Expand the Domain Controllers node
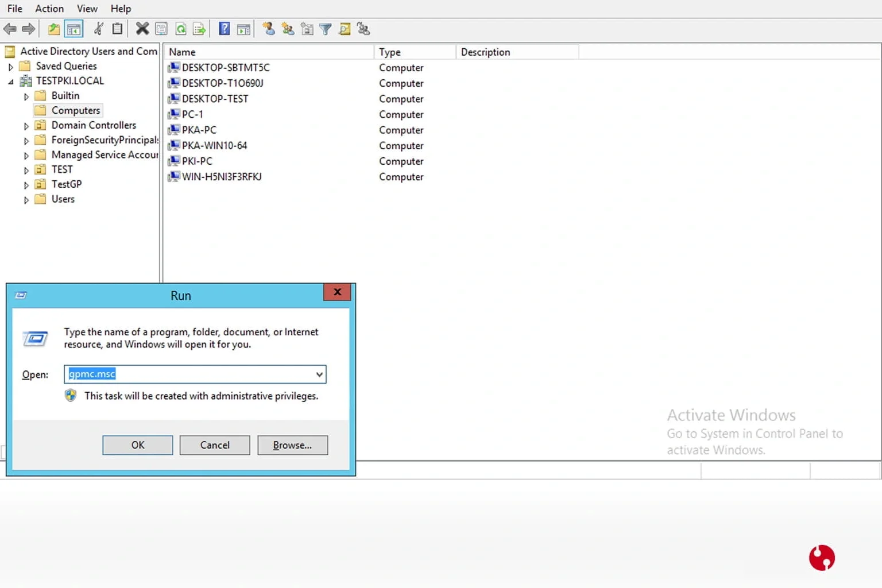This screenshot has width=882, height=588. [x=26, y=126]
